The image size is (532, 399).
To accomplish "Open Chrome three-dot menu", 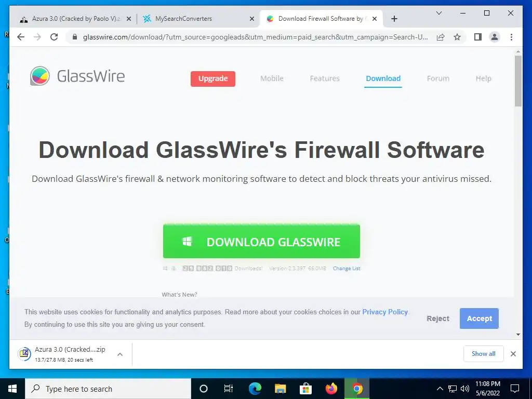I will 511,37.
